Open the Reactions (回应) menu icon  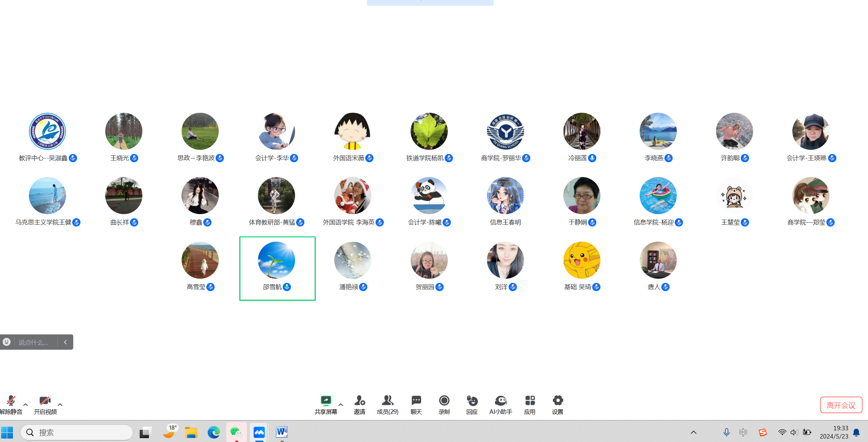[x=472, y=401]
